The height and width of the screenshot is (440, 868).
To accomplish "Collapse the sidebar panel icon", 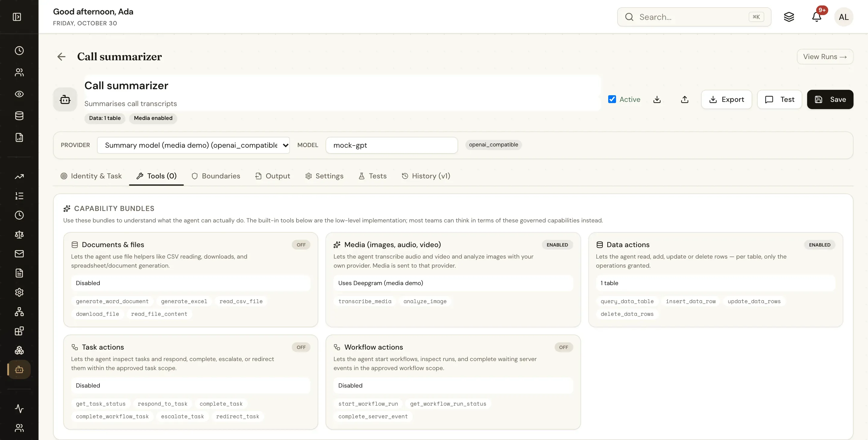I will (17, 17).
